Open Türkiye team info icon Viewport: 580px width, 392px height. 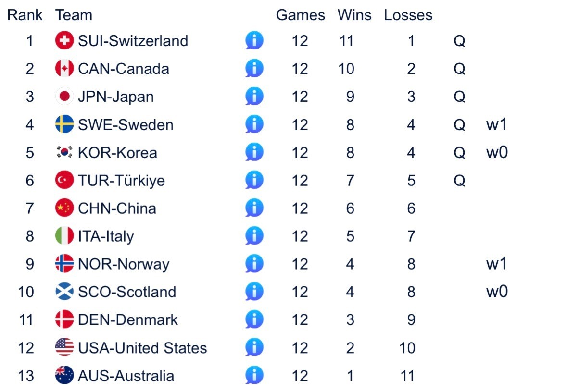tap(254, 180)
